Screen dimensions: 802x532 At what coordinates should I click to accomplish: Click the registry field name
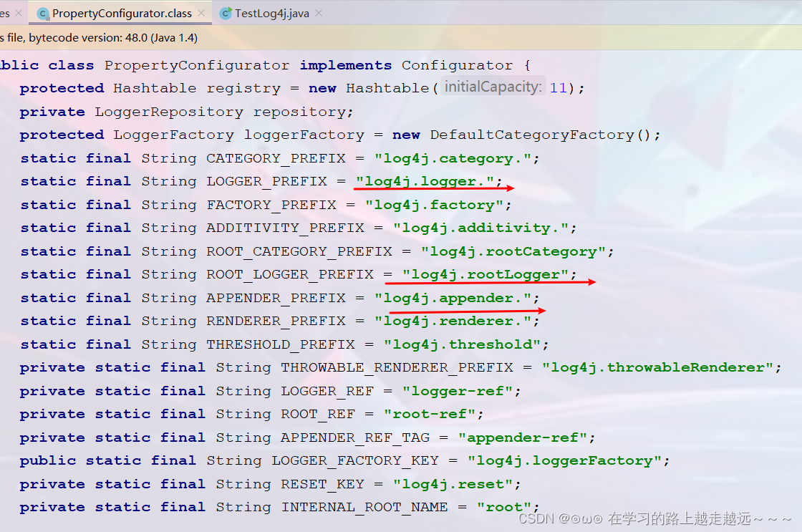243,89
